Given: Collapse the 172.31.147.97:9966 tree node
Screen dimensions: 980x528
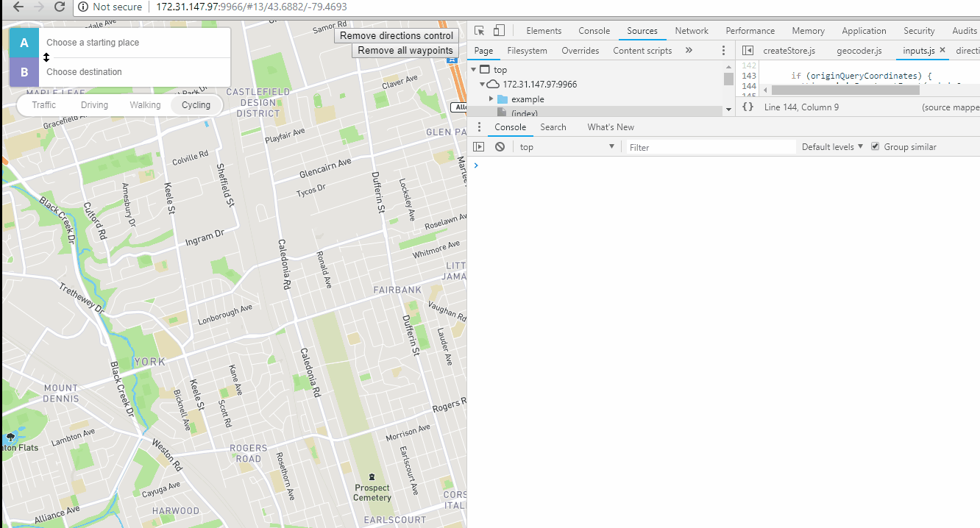Looking at the screenshot, I should [x=482, y=85].
